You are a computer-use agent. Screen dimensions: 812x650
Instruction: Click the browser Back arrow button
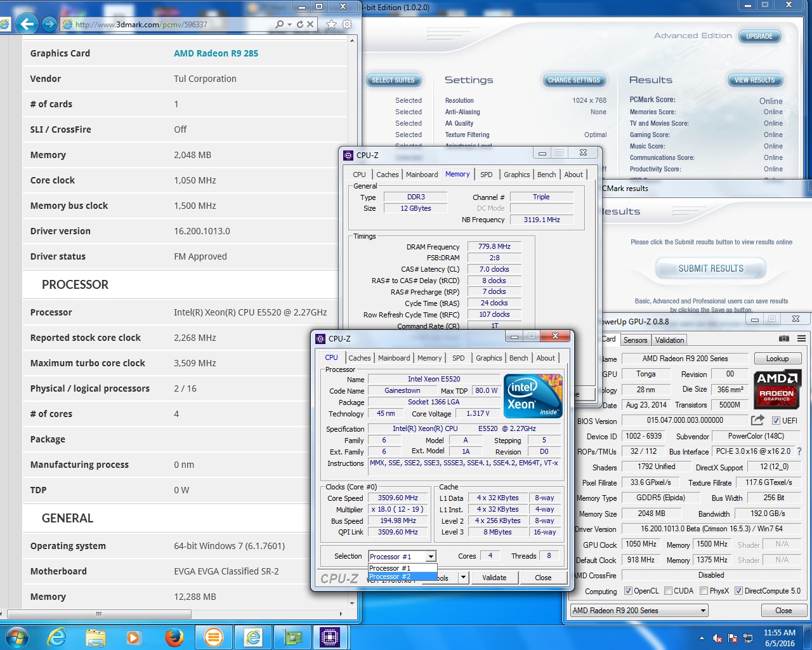(27, 24)
